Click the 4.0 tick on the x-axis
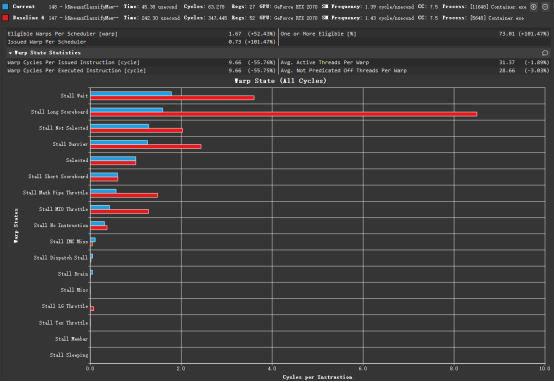 [x=272, y=369]
